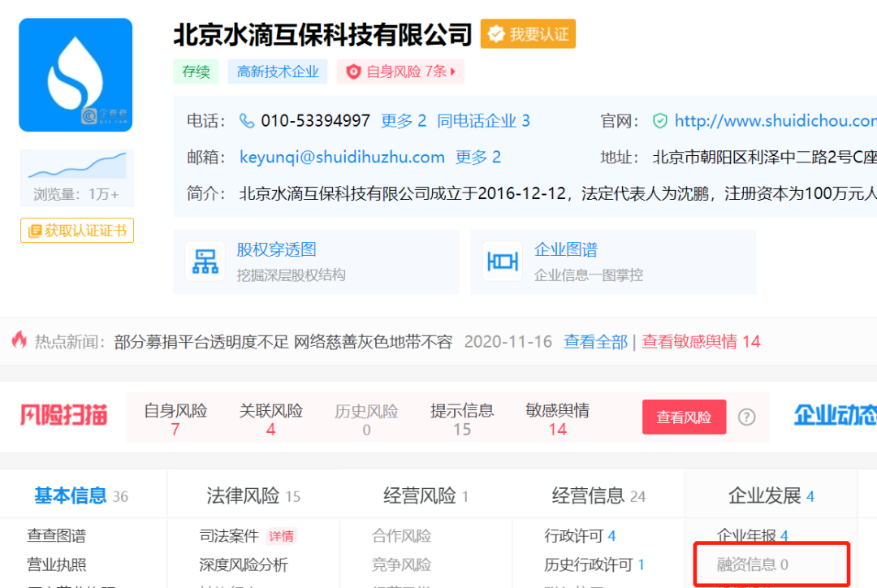Click the 浏览量 trend chart
877x588 pixels.
click(x=76, y=170)
